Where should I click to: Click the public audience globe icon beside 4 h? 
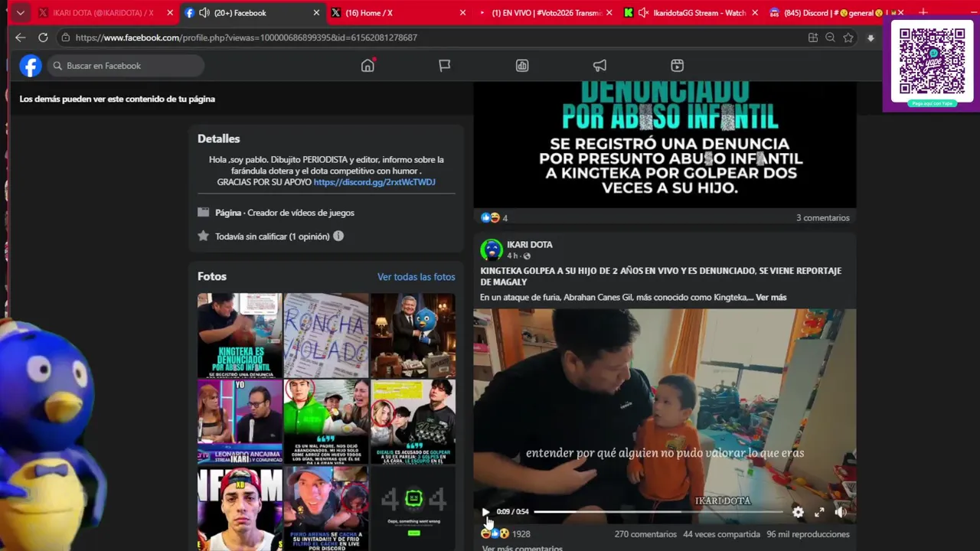[527, 256]
